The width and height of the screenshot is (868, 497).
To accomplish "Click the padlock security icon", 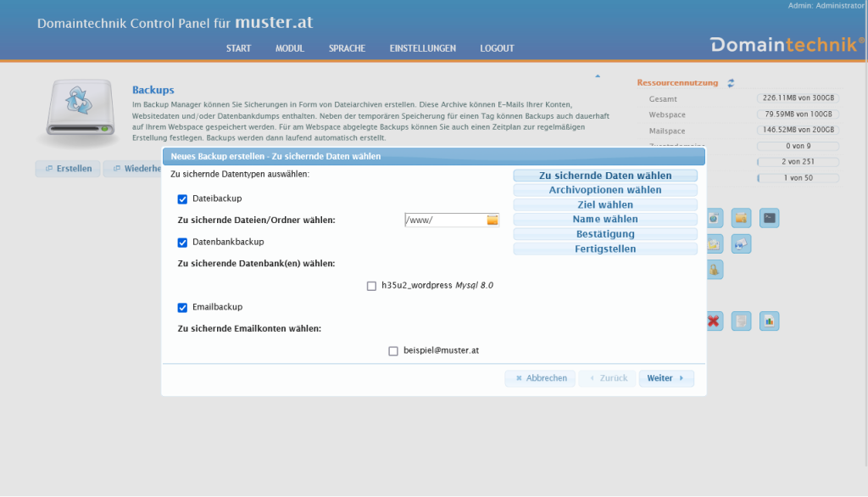I will pyautogui.click(x=713, y=269).
